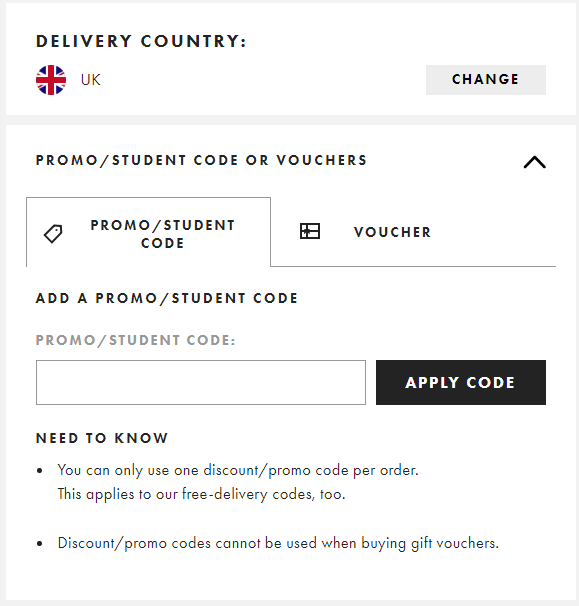Focus the promo/student code text box
The width and height of the screenshot is (579, 606).
(x=201, y=383)
